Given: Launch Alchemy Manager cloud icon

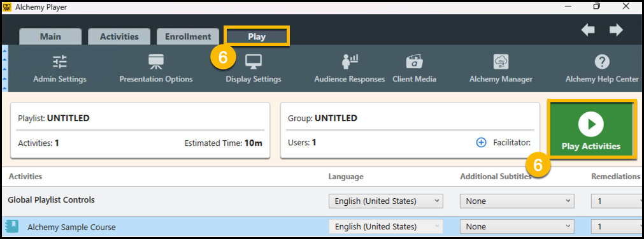Looking at the screenshot, I should (501, 62).
